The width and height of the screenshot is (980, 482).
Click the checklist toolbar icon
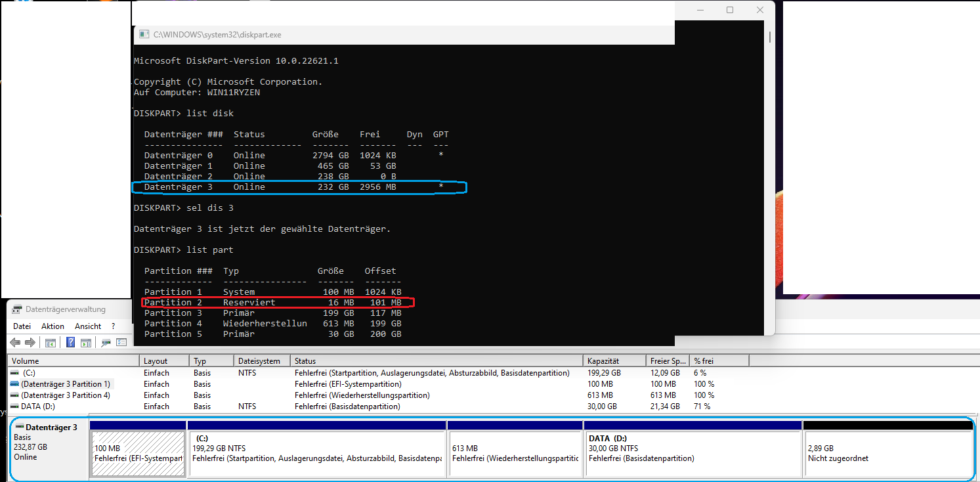[121, 342]
